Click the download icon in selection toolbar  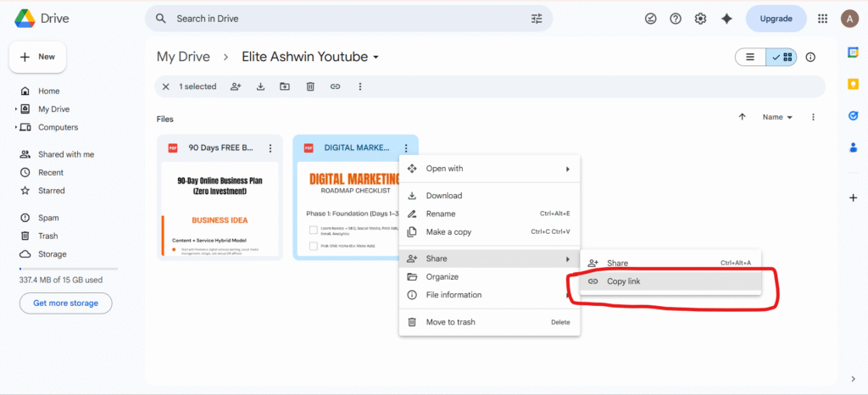[x=260, y=86]
